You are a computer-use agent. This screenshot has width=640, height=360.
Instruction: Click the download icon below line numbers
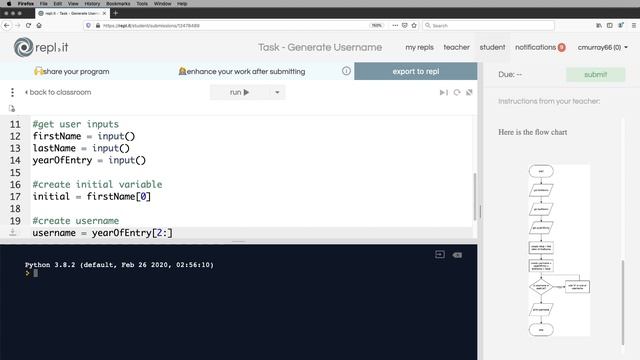(x=13, y=232)
